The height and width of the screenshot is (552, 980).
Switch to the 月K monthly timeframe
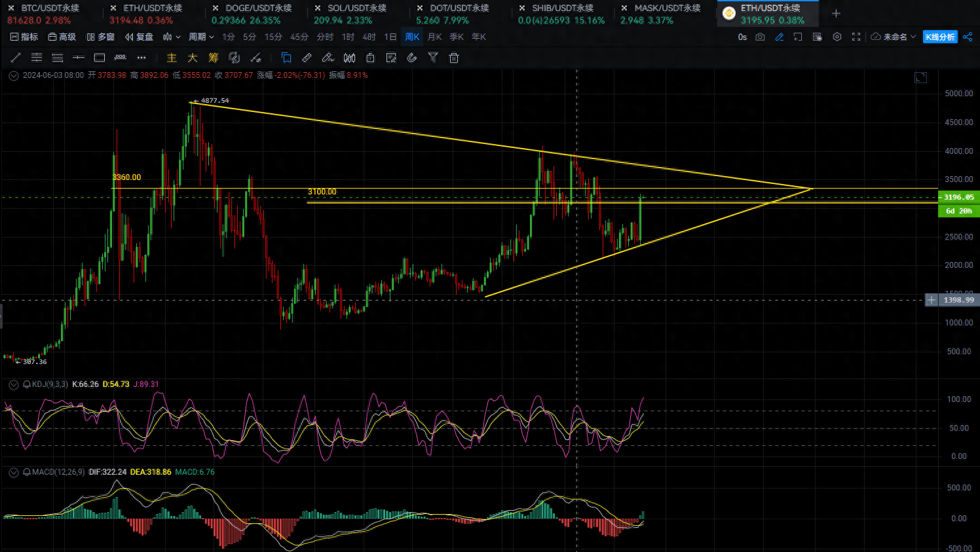[x=434, y=37]
